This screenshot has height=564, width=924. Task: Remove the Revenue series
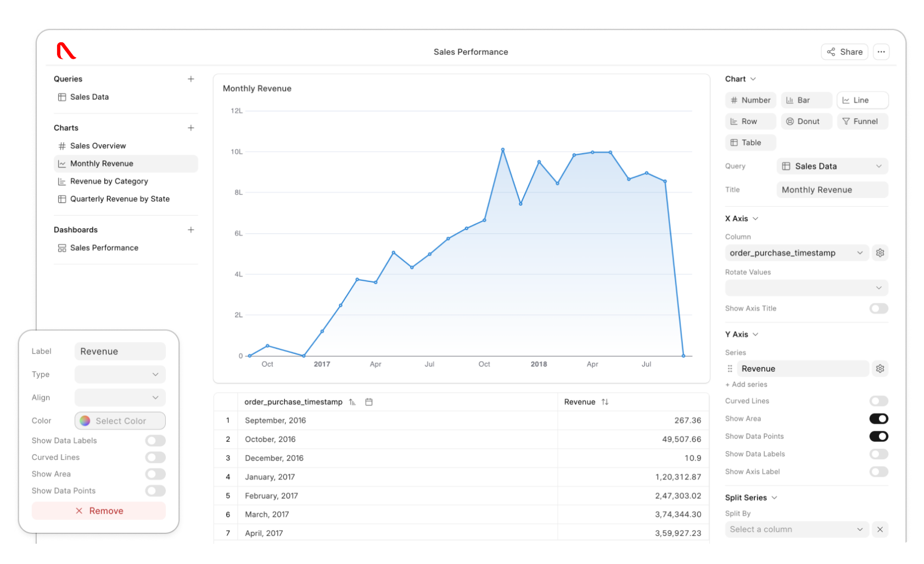click(x=99, y=511)
